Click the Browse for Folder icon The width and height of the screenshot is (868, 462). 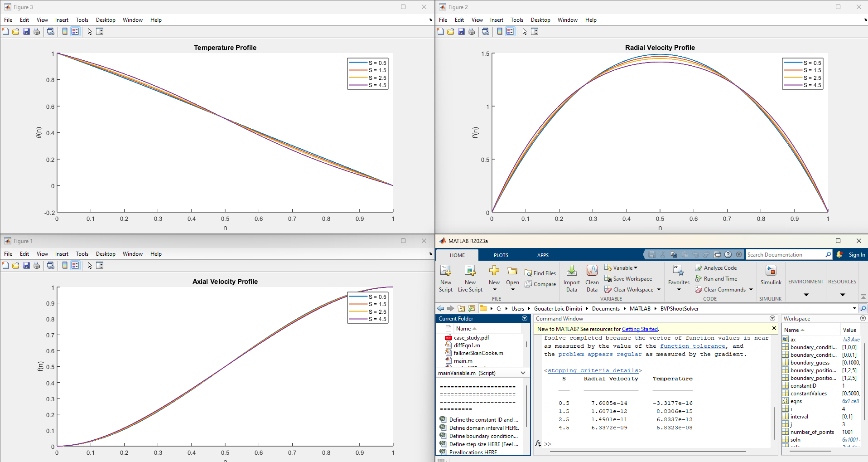pos(472,308)
